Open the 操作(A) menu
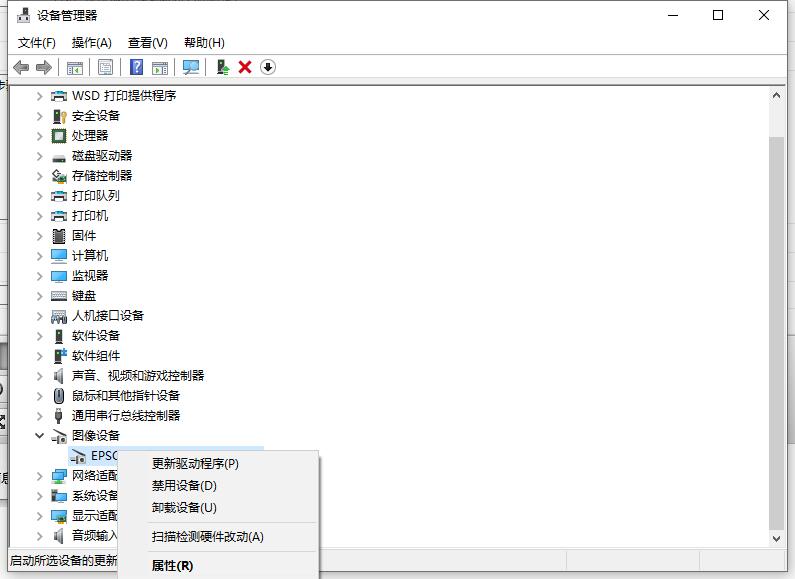This screenshot has height=579, width=795. [91, 43]
